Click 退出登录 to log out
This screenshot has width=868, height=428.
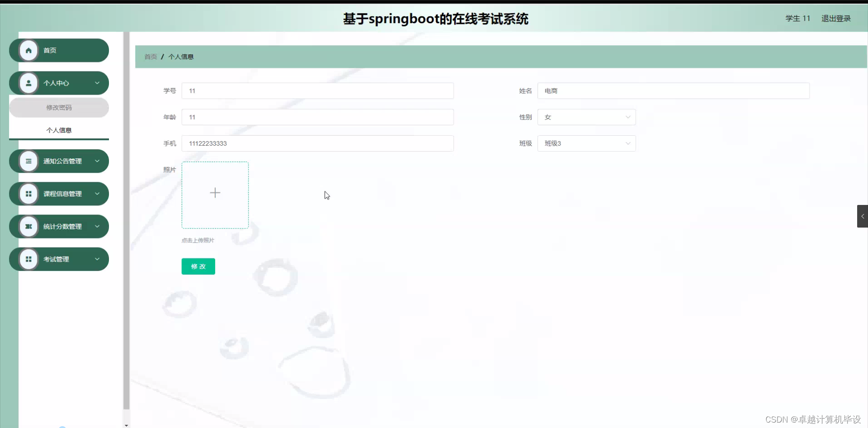836,19
